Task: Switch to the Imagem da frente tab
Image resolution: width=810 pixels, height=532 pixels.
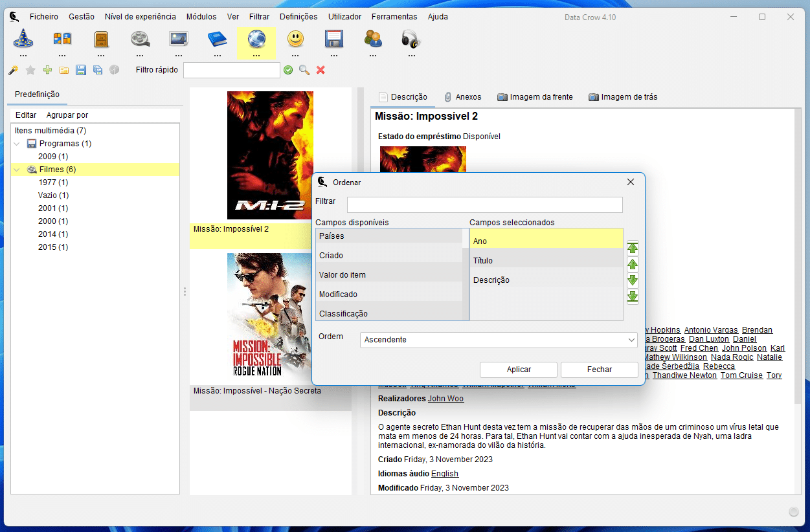Action: click(x=535, y=97)
